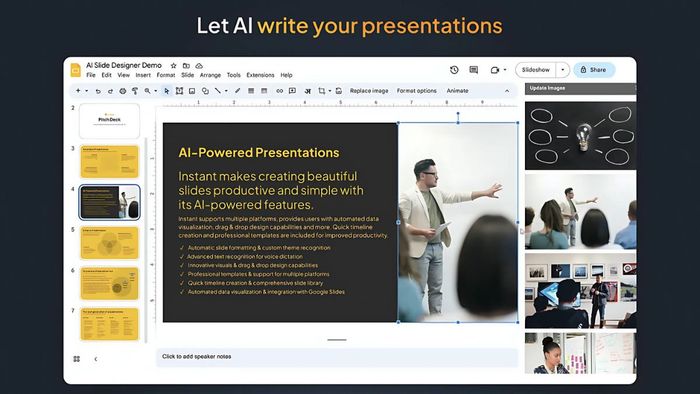Open the Slide menu

[188, 75]
